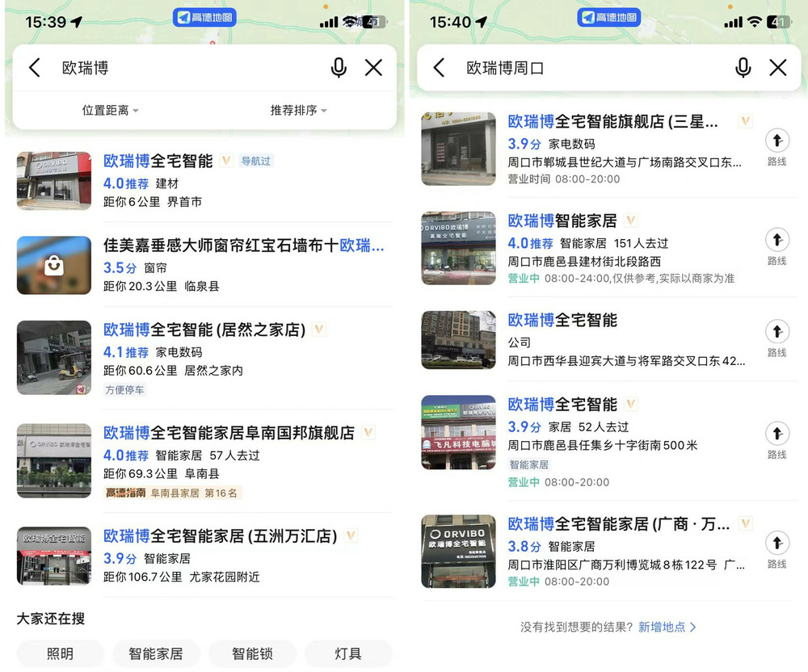Tap the 高德指南 阜南县家居 第16名 ranking label
The image size is (808, 672).
pos(172,493)
